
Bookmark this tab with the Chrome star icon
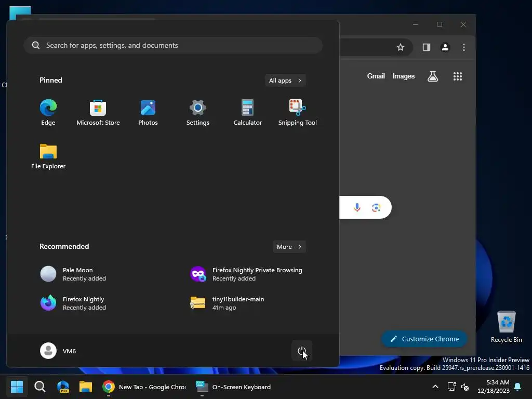coord(401,47)
